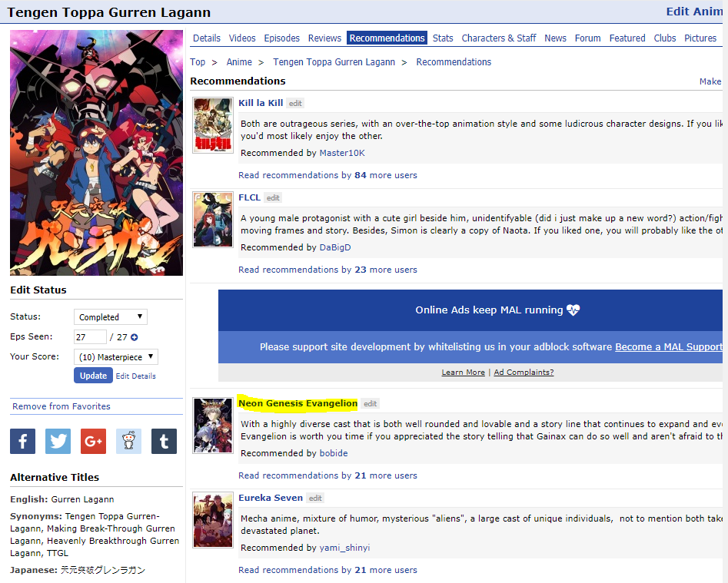Viewport: 728px width, 583px height.
Task: Increment episodes seen with plus icon
Action: point(135,337)
